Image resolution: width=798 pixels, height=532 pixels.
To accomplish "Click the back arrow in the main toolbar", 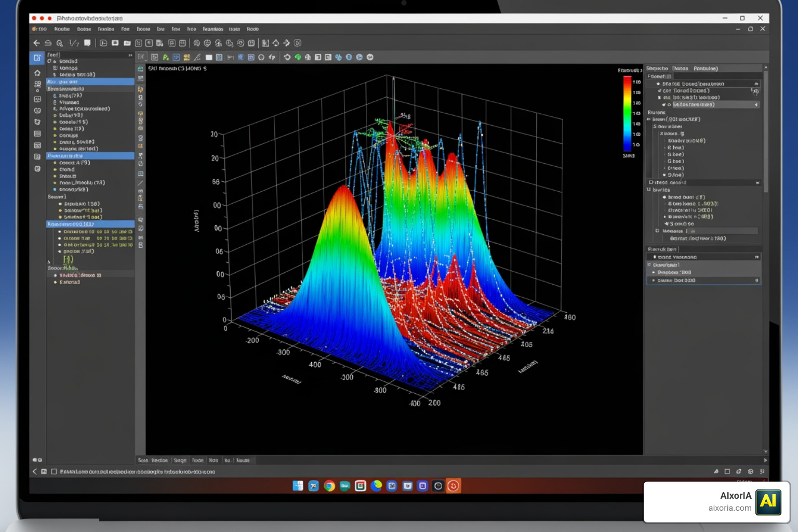I will pyautogui.click(x=36, y=43).
